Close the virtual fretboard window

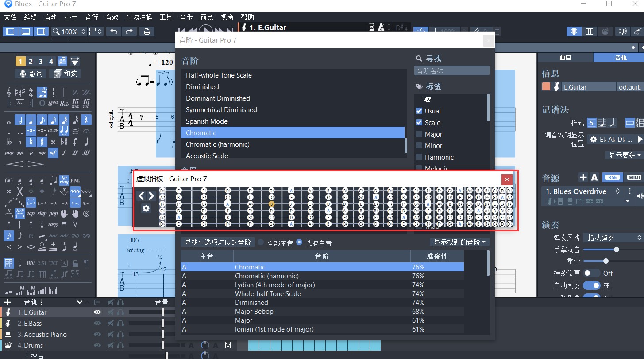pos(507,179)
